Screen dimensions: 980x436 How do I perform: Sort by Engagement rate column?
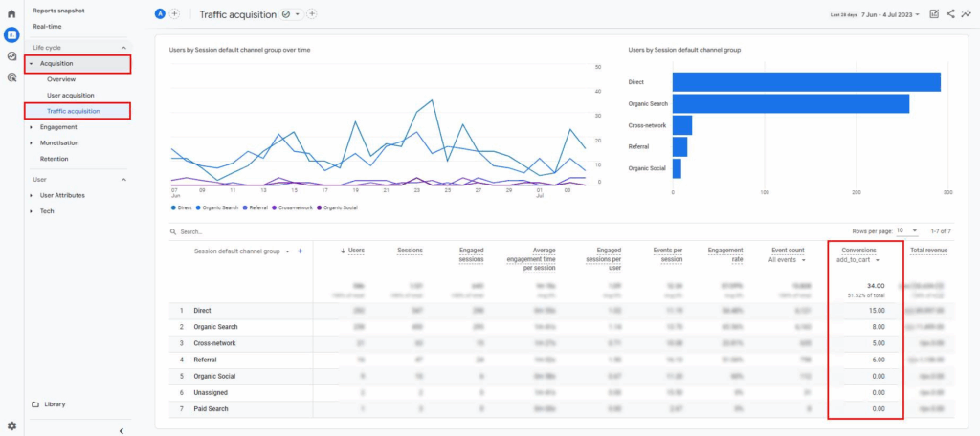pyautogui.click(x=725, y=255)
